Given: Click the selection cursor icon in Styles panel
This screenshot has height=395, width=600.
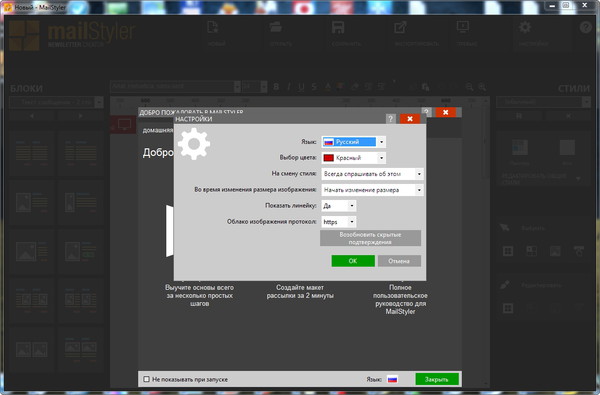Looking at the screenshot, I should pos(505,228).
